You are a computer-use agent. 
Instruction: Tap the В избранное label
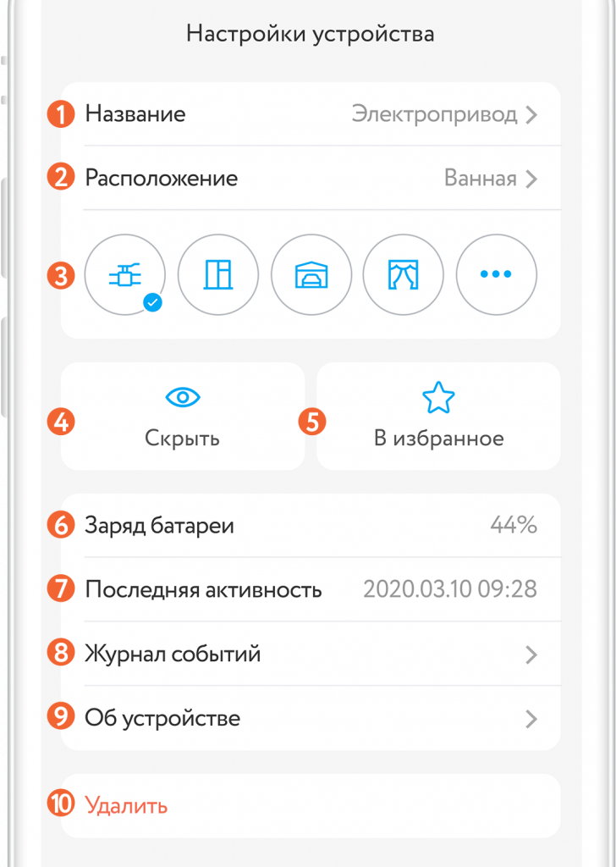[x=438, y=439]
